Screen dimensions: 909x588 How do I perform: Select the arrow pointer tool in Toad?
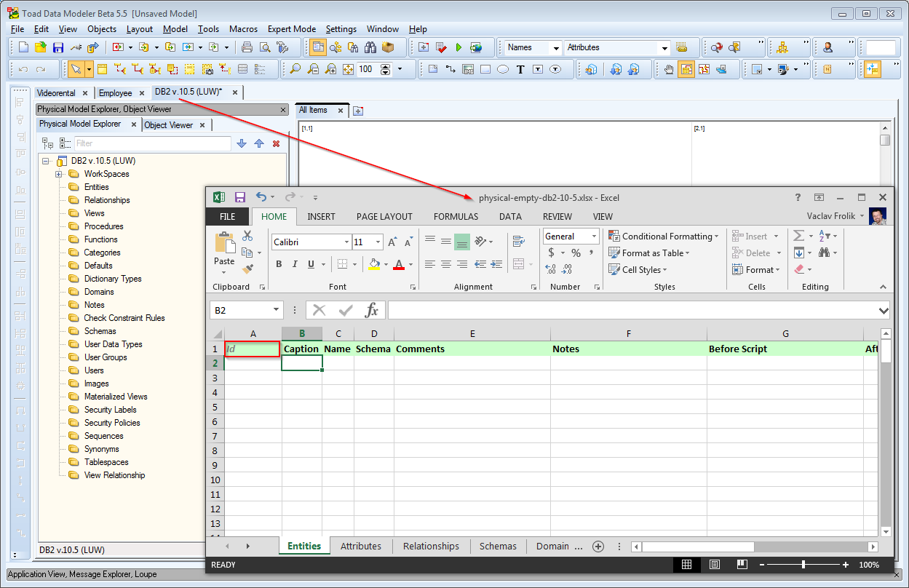pyautogui.click(x=75, y=69)
